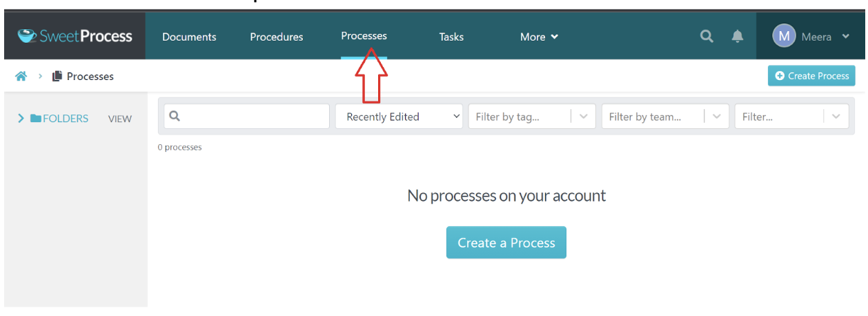Focus the process search input field
Viewport: 868px width, 316px height.
(x=253, y=117)
